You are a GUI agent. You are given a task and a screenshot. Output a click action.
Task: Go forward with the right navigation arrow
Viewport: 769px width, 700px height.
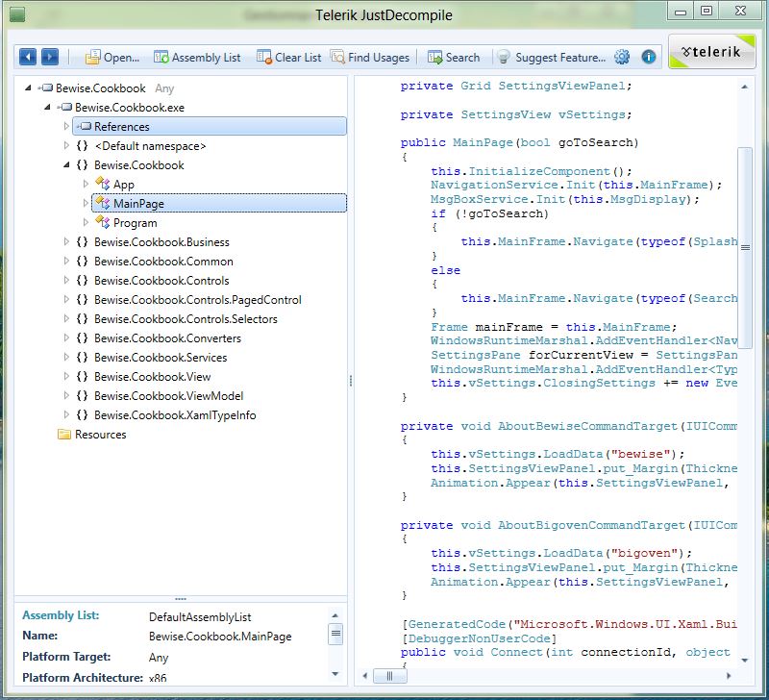(x=50, y=57)
